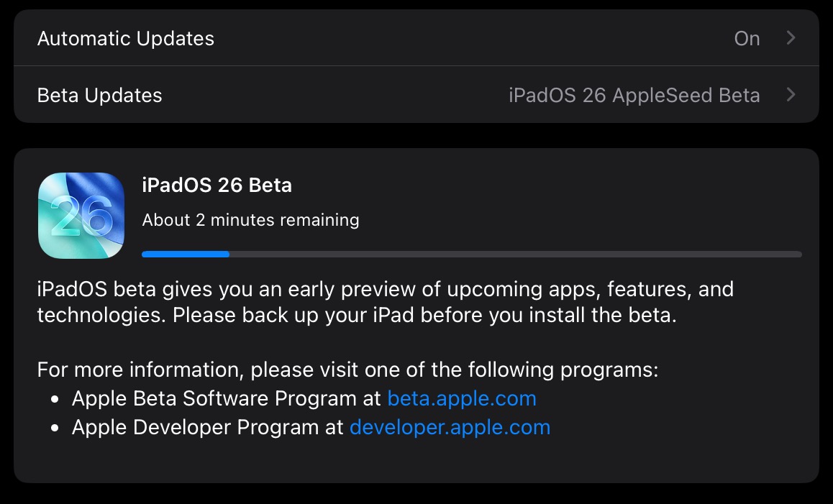
Task: Select the Beta Updates row label
Action: 100,95
